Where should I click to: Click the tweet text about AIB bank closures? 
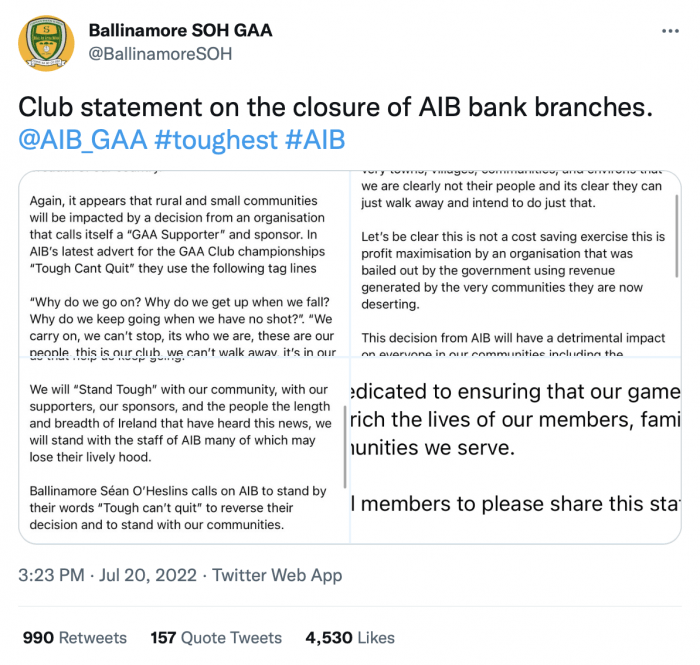(335, 107)
